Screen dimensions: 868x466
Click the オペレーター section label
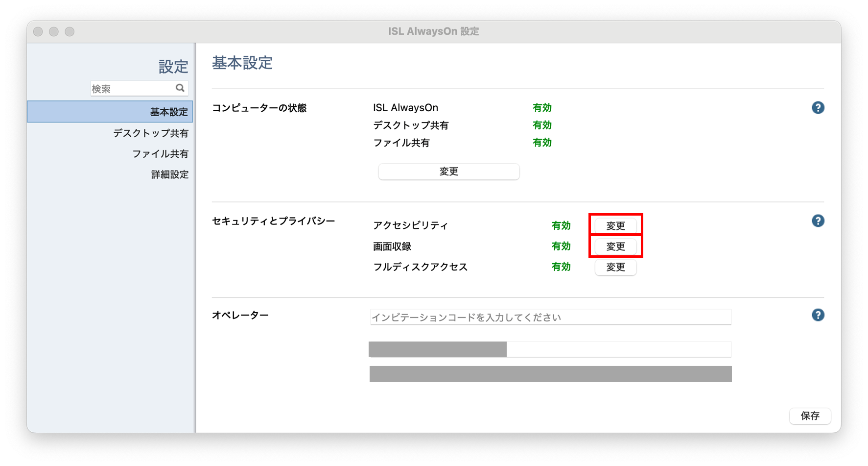pos(240,315)
